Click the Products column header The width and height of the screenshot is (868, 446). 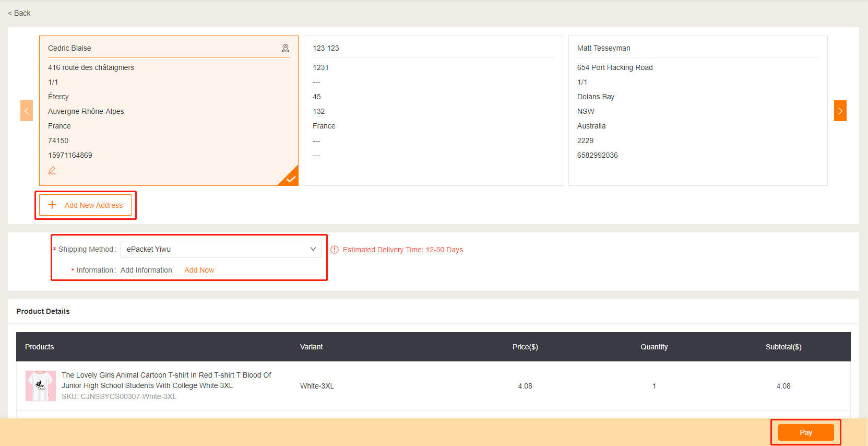[x=40, y=347]
